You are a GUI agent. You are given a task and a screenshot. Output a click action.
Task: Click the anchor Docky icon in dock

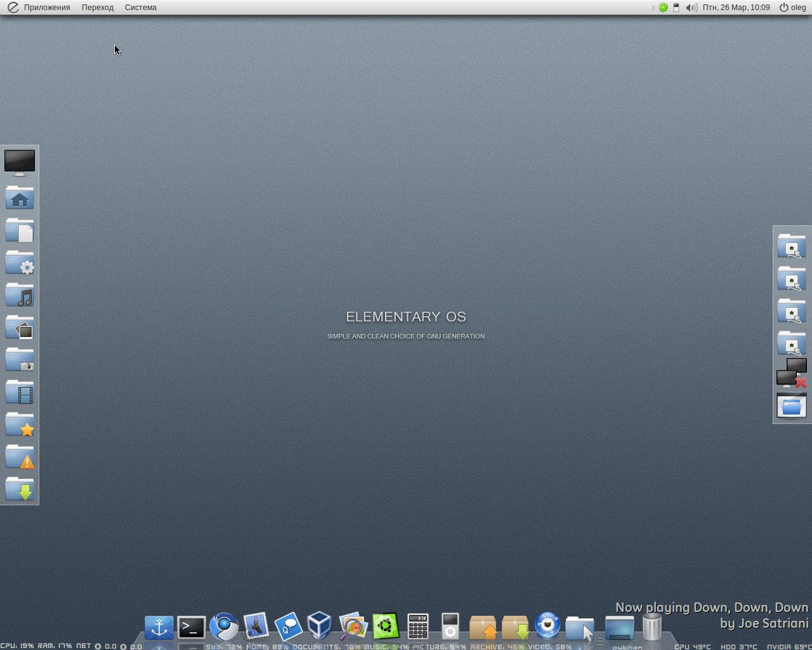point(159,628)
